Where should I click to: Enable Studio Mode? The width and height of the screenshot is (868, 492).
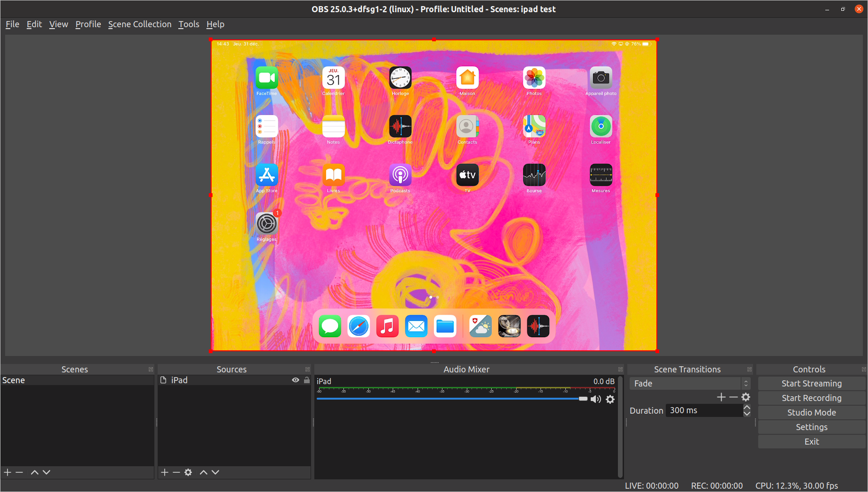tap(812, 413)
